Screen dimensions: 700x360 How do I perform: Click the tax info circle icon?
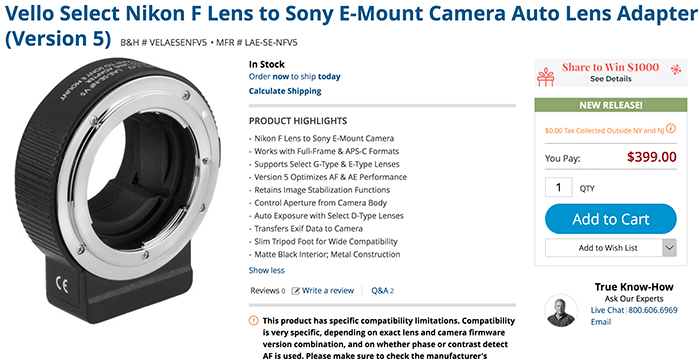point(671,129)
